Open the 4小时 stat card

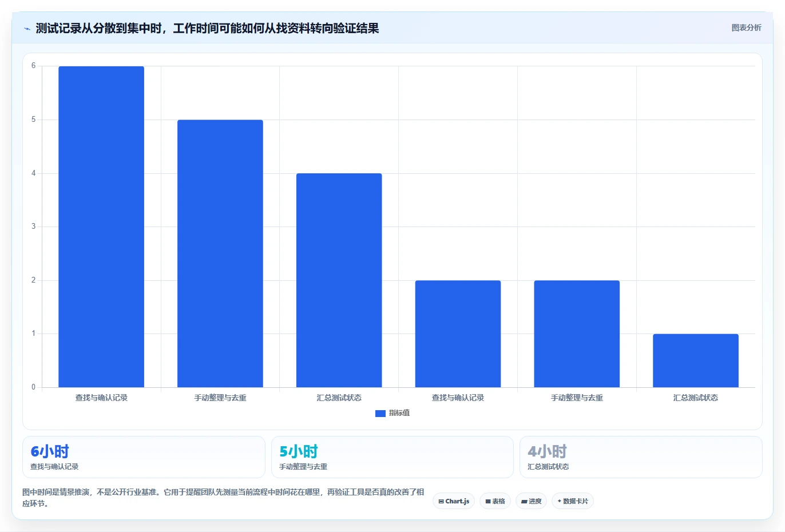coord(641,457)
